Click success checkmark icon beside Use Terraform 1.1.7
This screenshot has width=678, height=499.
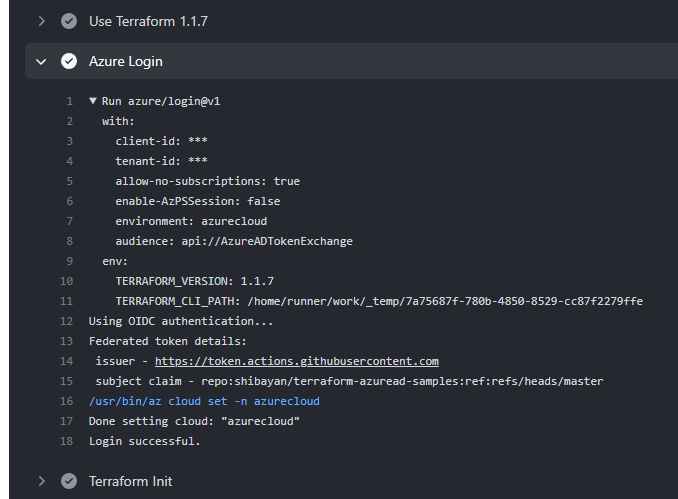[69, 21]
